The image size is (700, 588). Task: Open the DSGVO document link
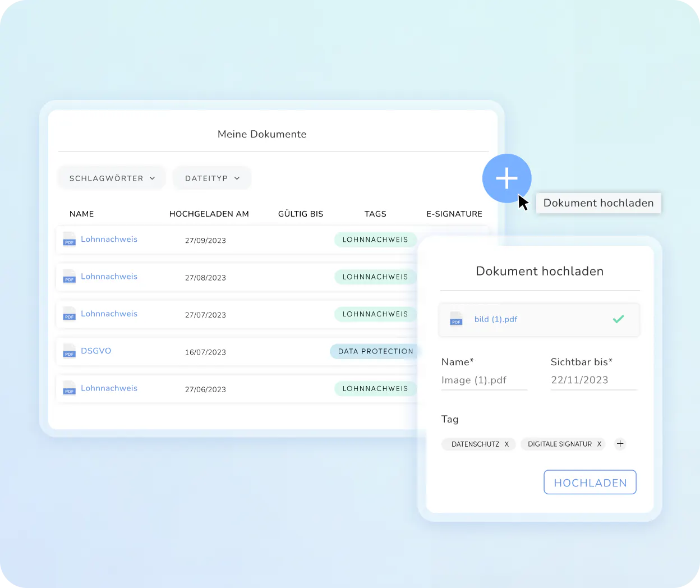pyautogui.click(x=96, y=351)
